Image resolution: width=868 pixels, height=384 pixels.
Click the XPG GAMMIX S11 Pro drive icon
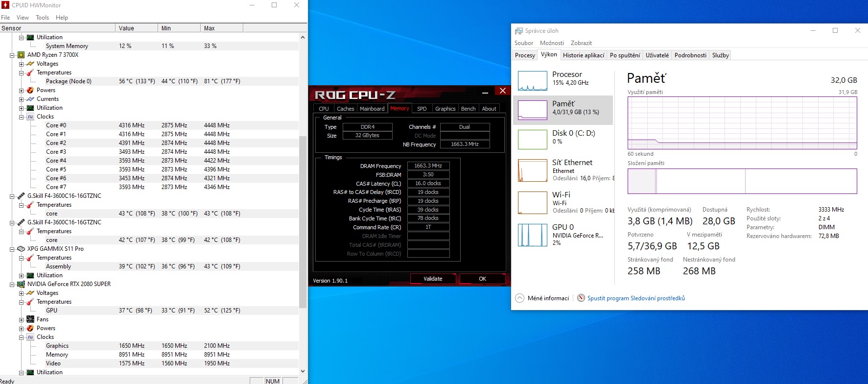21,249
